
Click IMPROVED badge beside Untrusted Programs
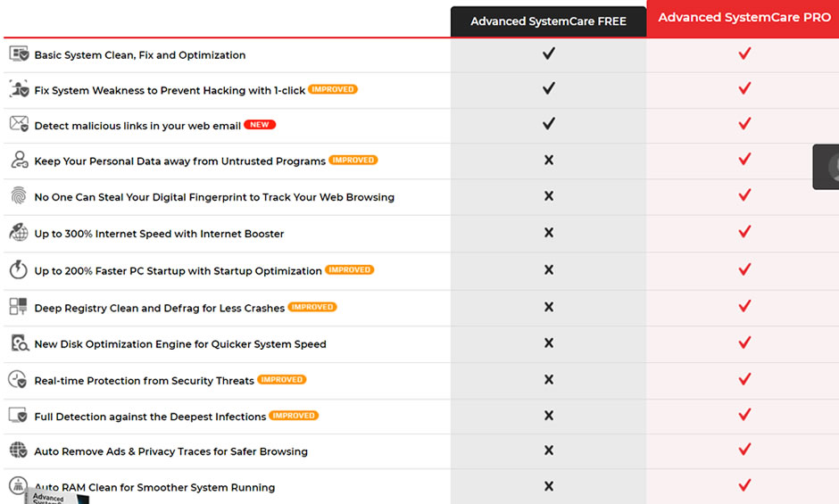pyautogui.click(x=353, y=160)
